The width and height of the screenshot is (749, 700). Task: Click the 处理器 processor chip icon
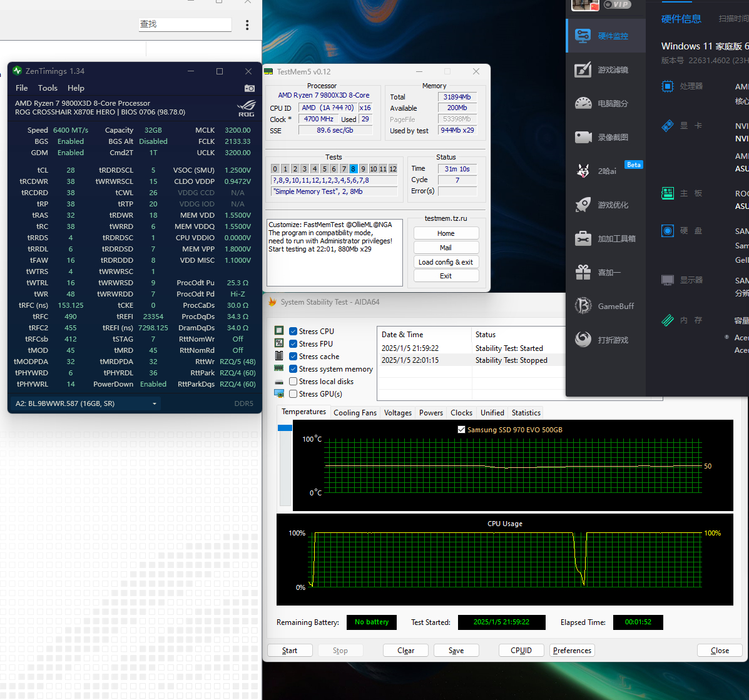[667, 86]
